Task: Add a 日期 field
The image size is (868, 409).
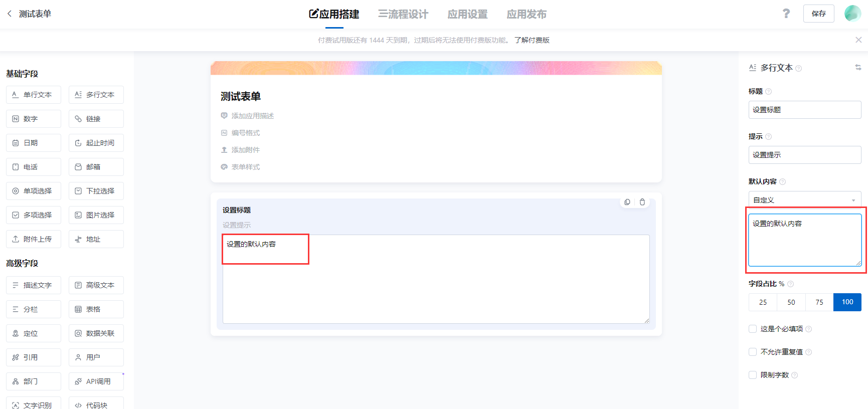Action: click(34, 143)
